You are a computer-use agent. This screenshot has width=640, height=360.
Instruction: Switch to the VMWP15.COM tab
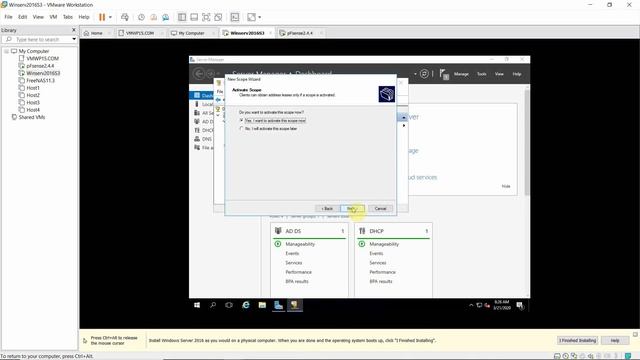pyautogui.click(x=140, y=33)
